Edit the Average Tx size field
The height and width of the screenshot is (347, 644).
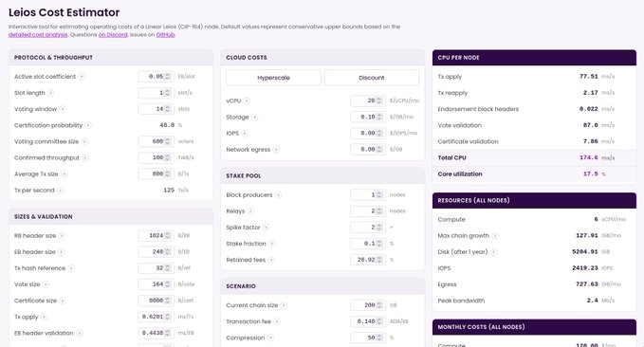point(156,174)
